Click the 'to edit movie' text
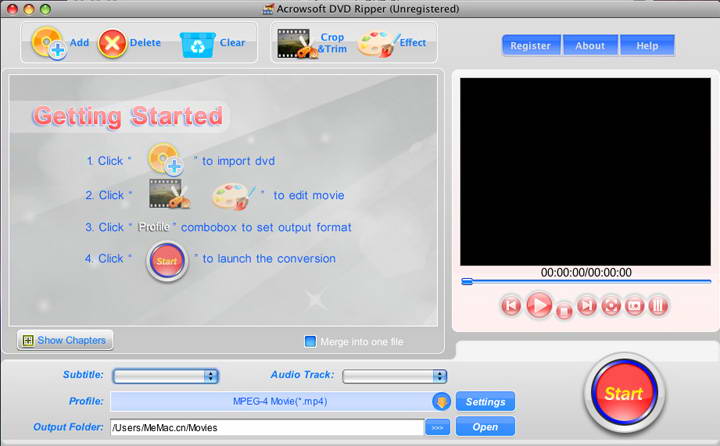Viewport: 720px width, 446px height. coord(309,195)
